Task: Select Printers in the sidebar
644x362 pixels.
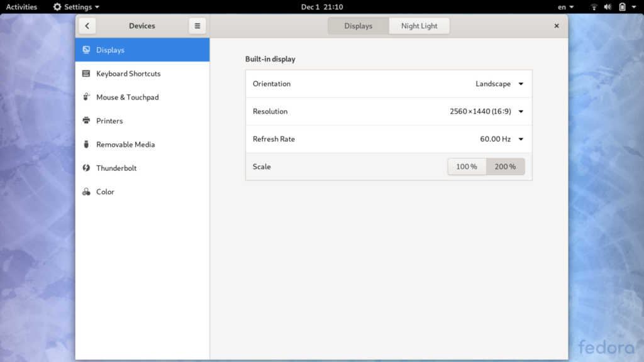Action: [x=142, y=121]
